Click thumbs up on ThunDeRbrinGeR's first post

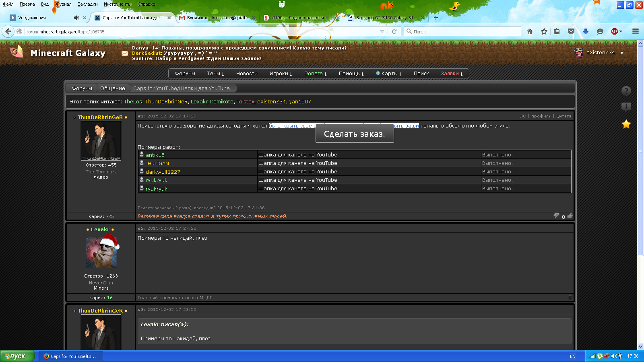click(570, 216)
